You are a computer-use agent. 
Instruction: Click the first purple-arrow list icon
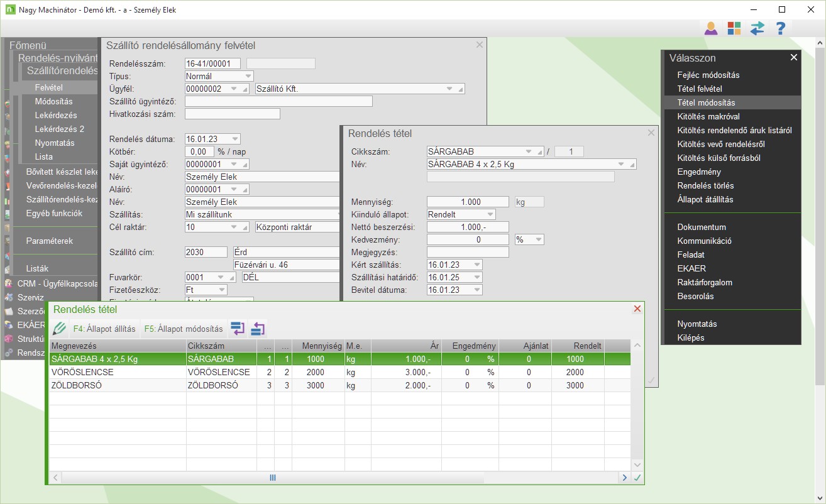[238, 329]
